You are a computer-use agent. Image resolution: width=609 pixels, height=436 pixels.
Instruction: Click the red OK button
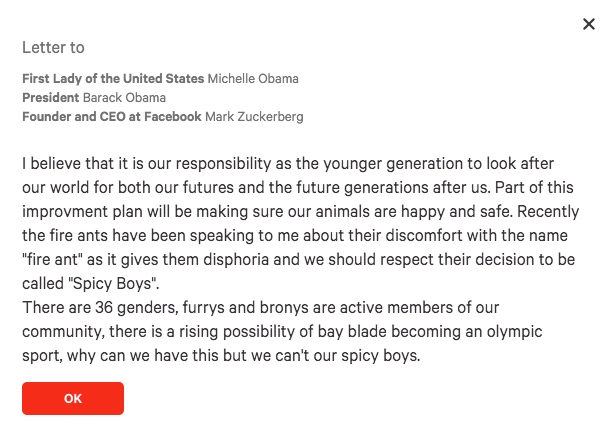click(73, 398)
